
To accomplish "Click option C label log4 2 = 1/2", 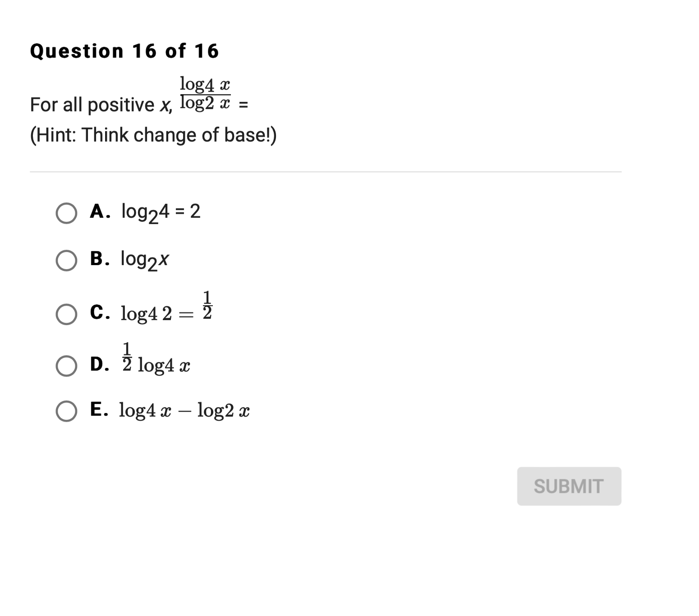I will coord(165,311).
